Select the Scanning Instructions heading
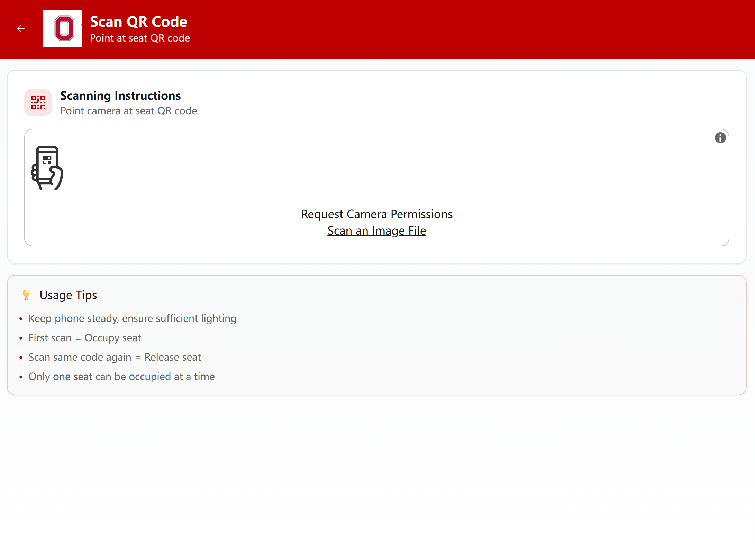Image resolution: width=755 pixels, height=560 pixels. (x=120, y=96)
